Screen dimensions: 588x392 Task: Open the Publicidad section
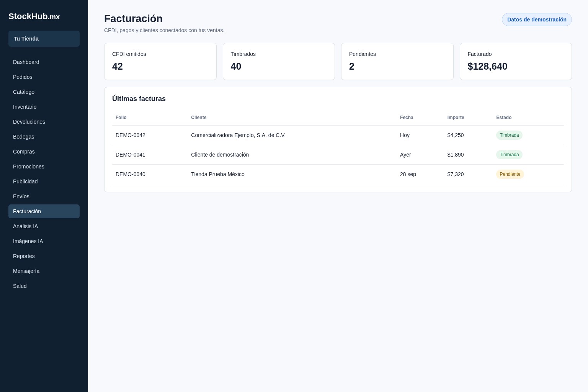pyautogui.click(x=44, y=181)
